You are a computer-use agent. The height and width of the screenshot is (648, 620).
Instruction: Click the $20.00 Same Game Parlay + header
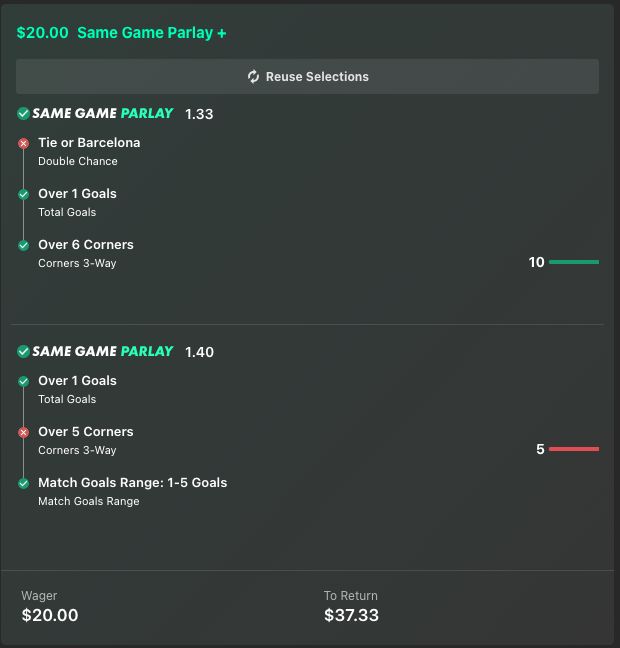121,32
